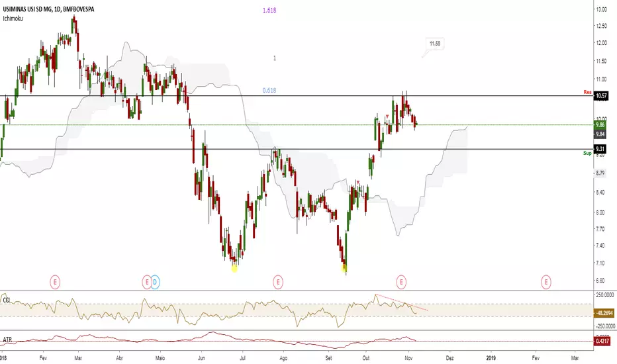Select the yellow circle at the September low
Image resolution: width=617 pixels, height=364 pixels.
click(344, 269)
